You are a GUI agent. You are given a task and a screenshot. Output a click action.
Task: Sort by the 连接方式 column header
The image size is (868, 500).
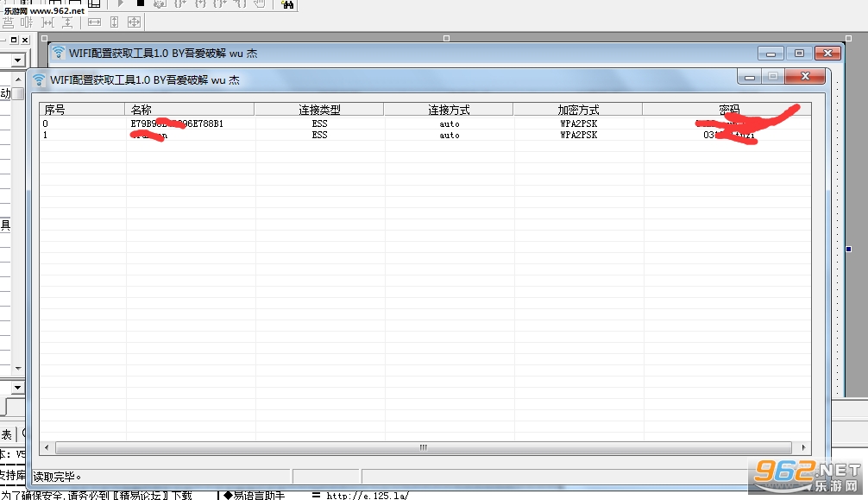[x=449, y=109]
